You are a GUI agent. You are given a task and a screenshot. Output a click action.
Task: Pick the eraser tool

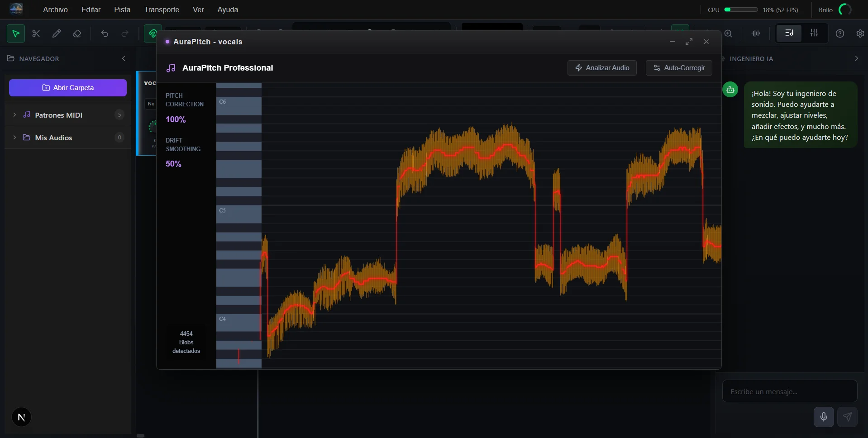coord(77,33)
